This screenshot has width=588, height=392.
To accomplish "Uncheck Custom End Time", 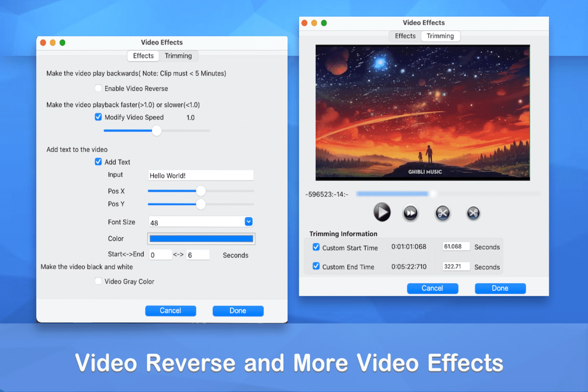I will [x=316, y=266].
